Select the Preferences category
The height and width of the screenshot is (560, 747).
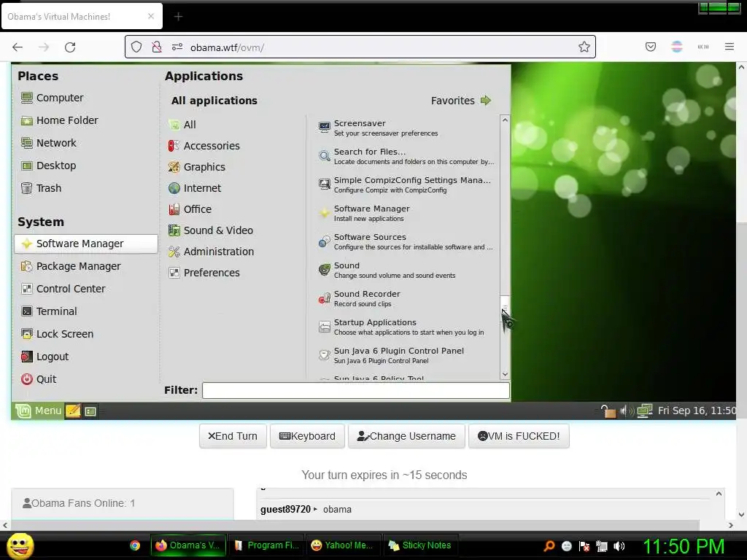point(204,273)
